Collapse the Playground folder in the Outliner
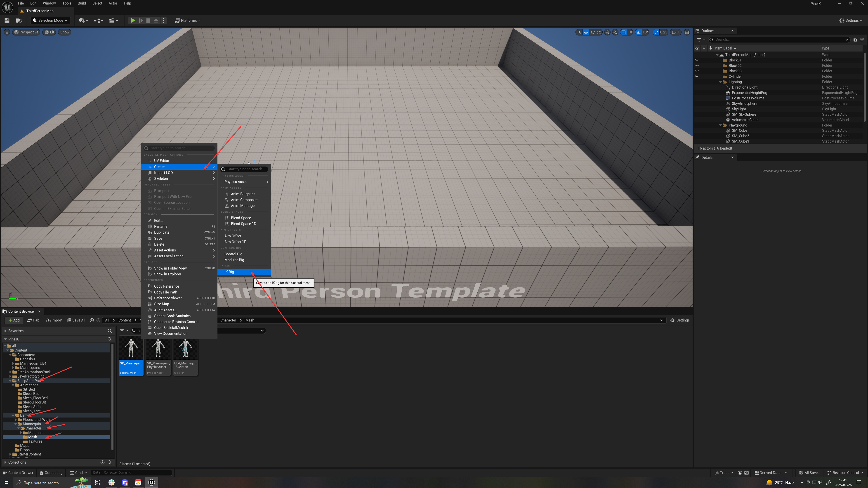 720,125
